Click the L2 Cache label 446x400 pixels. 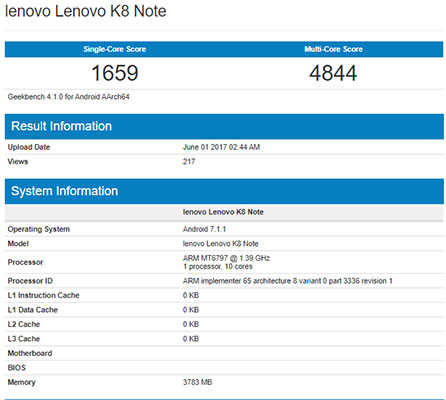tap(24, 324)
